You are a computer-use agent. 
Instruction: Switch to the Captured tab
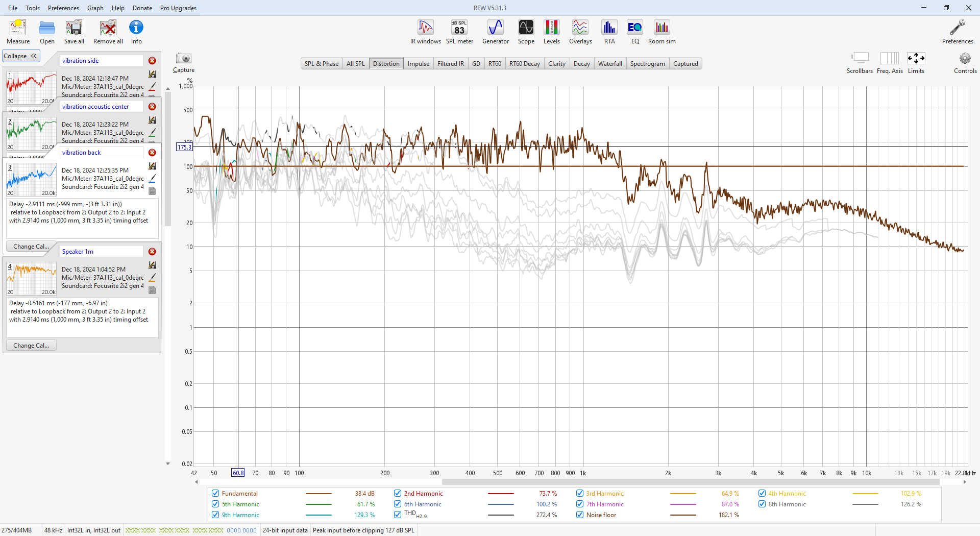click(685, 64)
